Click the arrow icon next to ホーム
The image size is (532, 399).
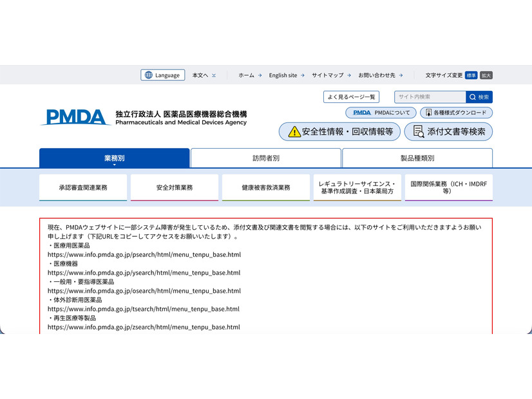[260, 75]
